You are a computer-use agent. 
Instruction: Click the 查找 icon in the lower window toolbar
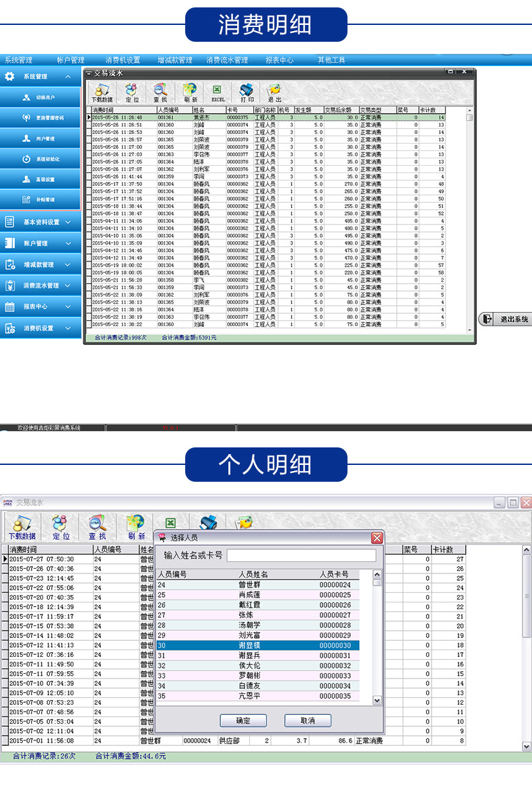click(x=98, y=527)
